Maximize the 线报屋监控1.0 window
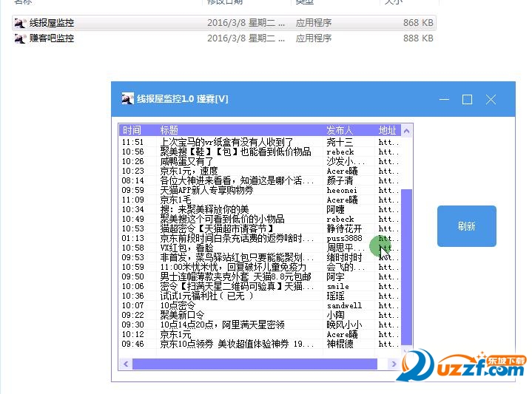The height and width of the screenshot is (394, 532). coord(467,99)
